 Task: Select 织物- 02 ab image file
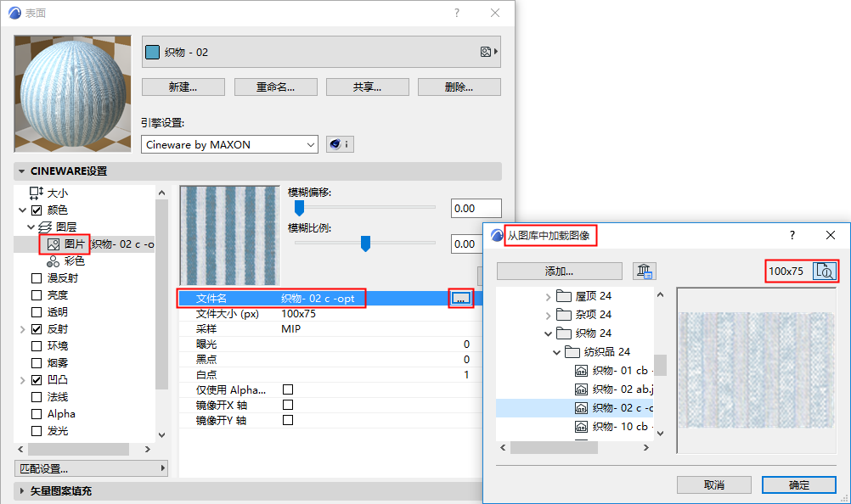point(614,389)
